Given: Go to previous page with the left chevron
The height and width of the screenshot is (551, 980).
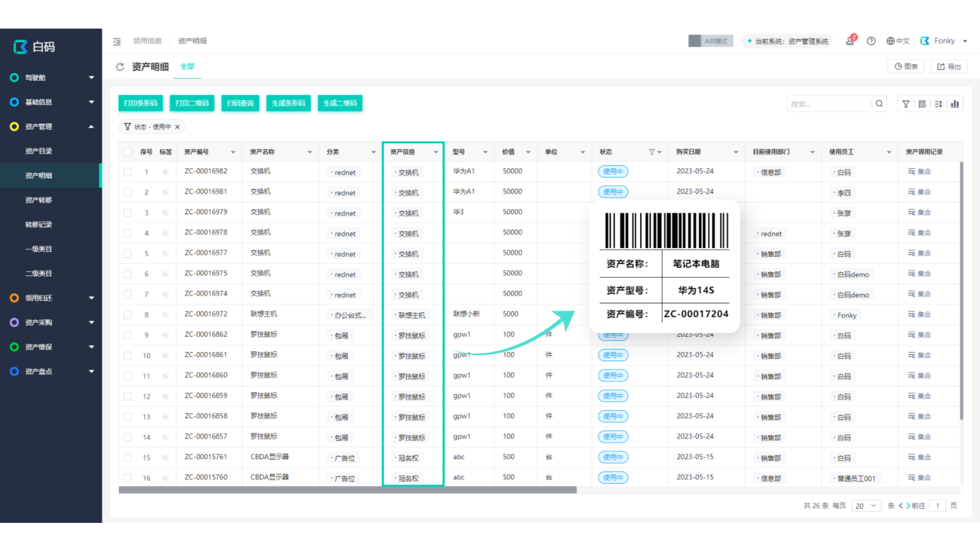Looking at the screenshot, I should (x=900, y=506).
